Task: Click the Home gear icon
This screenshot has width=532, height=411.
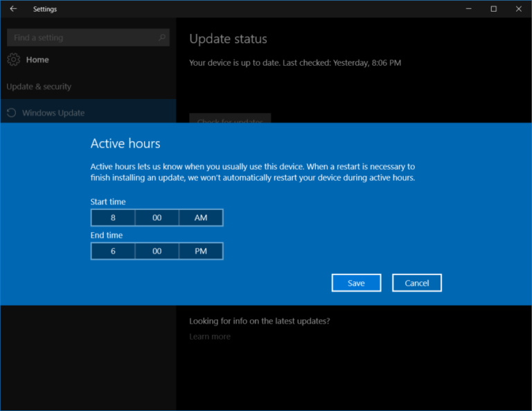Action: point(13,60)
